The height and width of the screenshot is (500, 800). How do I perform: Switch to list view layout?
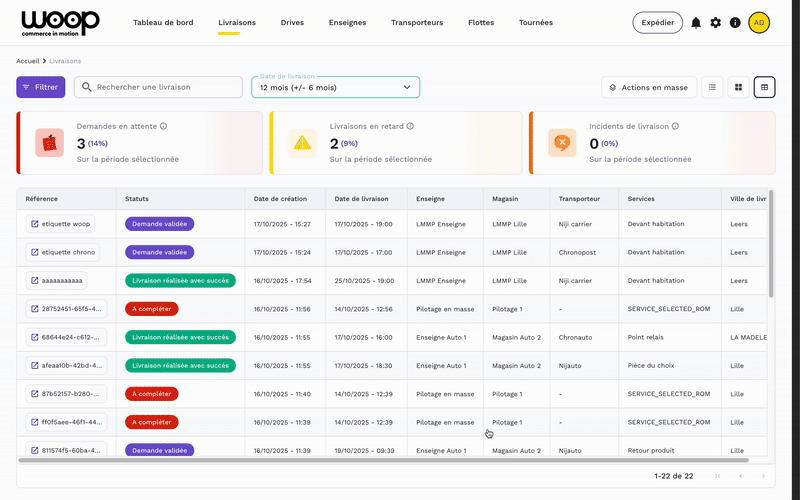pyautogui.click(x=712, y=87)
